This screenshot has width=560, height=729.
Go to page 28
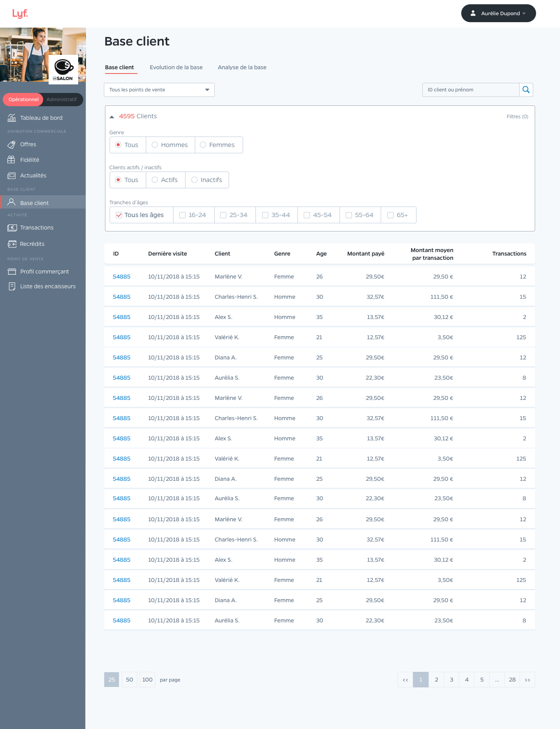512,680
